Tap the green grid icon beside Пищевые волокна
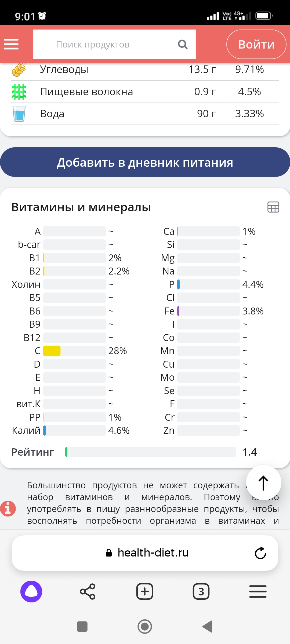 [x=19, y=92]
